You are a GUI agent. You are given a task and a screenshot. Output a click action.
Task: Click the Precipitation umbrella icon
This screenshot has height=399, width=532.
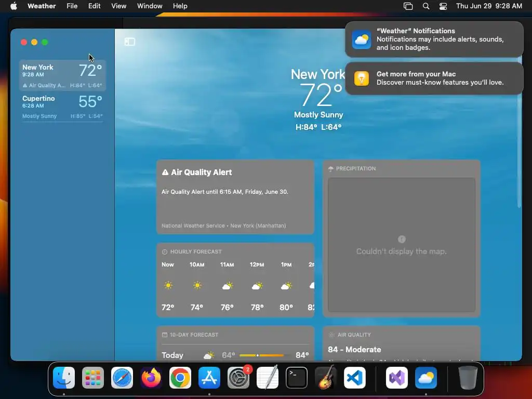331,169
